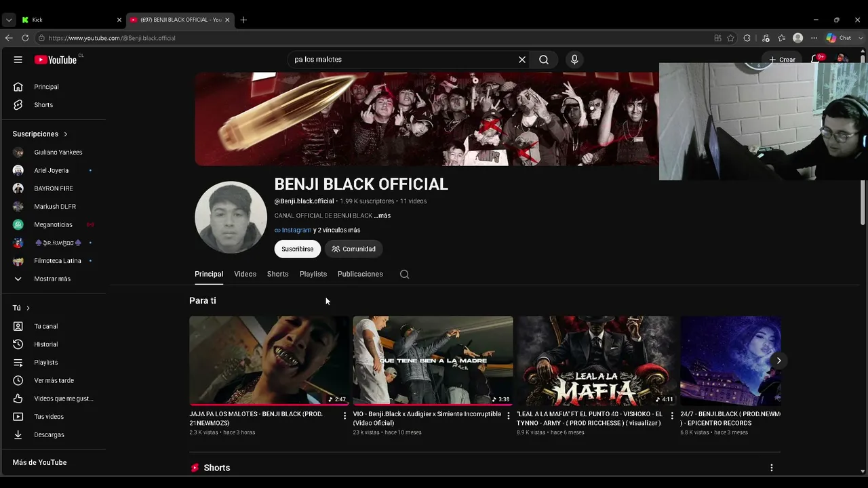Open browser settings and more menu

pyautogui.click(x=814, y=38)
